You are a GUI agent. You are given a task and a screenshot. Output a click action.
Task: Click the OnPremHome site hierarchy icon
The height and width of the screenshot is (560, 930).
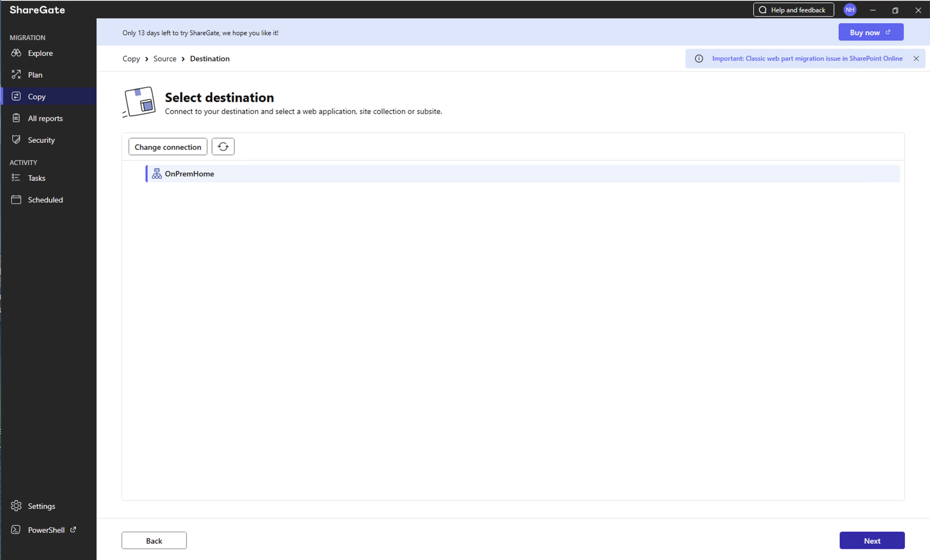pyautogui.click(x=157, y=173)
